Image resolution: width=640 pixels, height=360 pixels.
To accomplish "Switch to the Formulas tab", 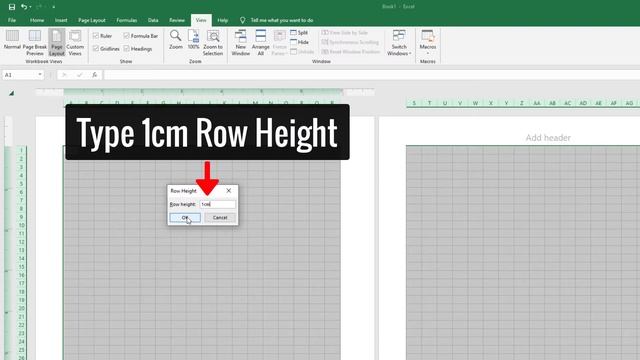I will (127, 20).
